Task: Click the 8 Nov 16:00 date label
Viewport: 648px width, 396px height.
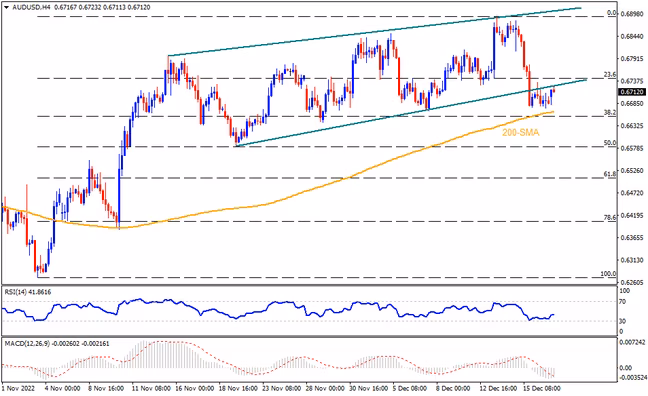Action: coord(106,389)
